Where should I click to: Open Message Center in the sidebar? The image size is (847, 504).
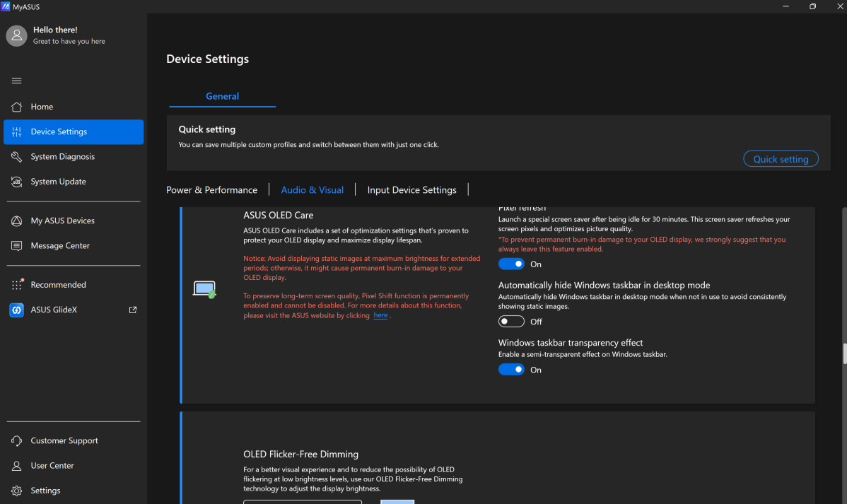pyautogui.click(x=74, y=246)
